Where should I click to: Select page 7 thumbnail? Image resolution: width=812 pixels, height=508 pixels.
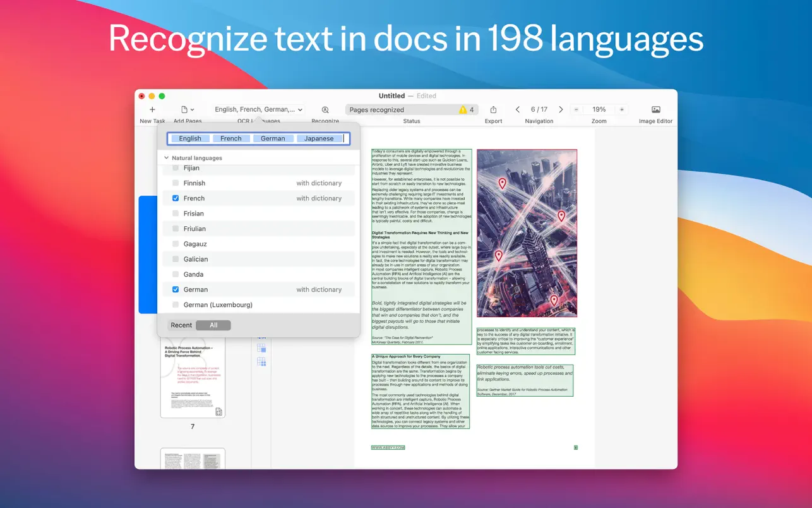[193, 378]
